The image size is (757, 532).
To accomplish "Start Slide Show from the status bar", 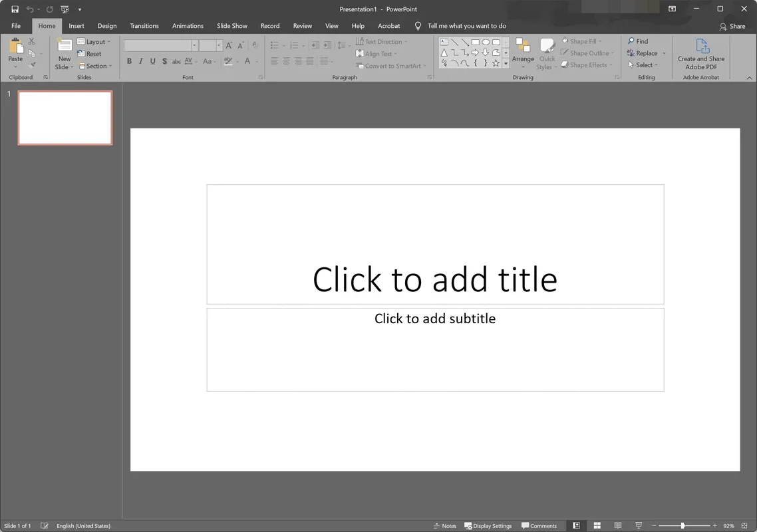I will click(x=637, y=525).
